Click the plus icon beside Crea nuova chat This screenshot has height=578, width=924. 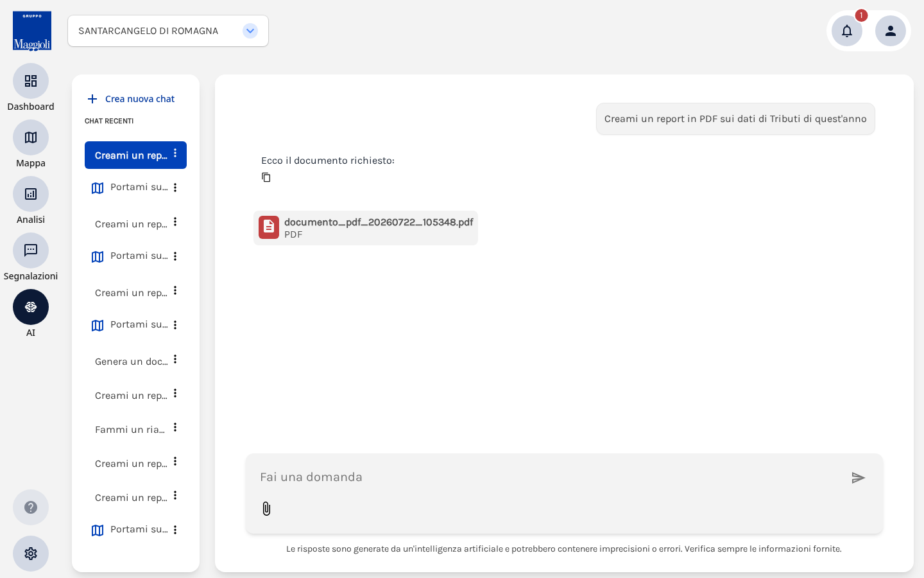click(x=92, y=99)
